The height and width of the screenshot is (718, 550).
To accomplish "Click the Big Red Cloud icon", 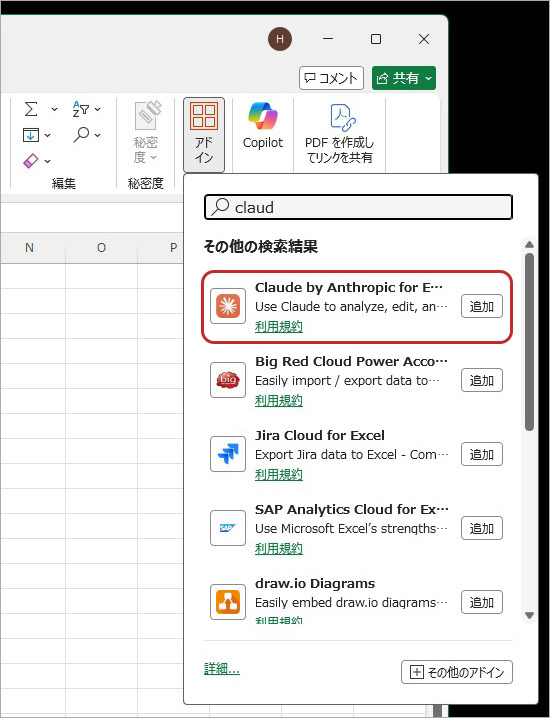I will (x=228, y=380).
